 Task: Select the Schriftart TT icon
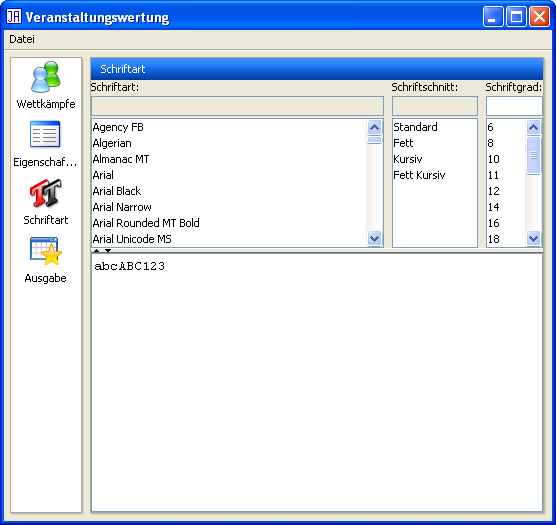tap(46, 193)
